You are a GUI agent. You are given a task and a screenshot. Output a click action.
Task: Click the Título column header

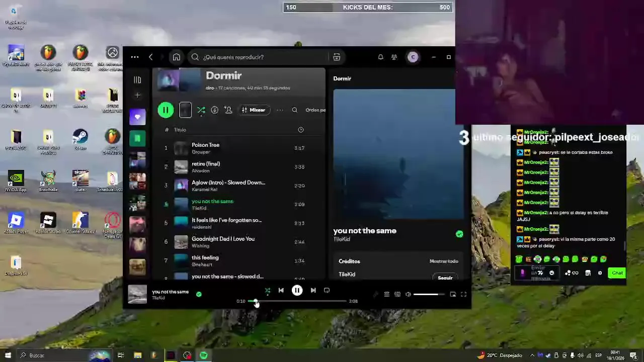tap(180, 130)
